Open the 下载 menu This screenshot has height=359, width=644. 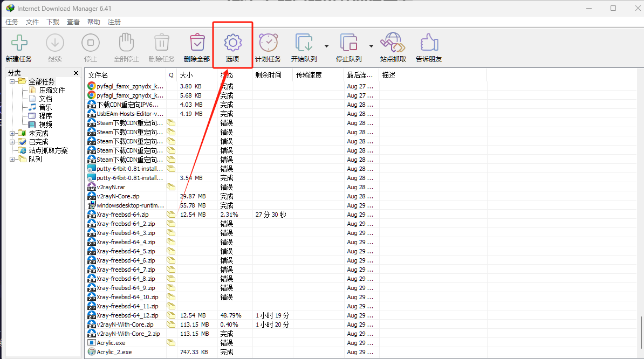coord(52,22)
